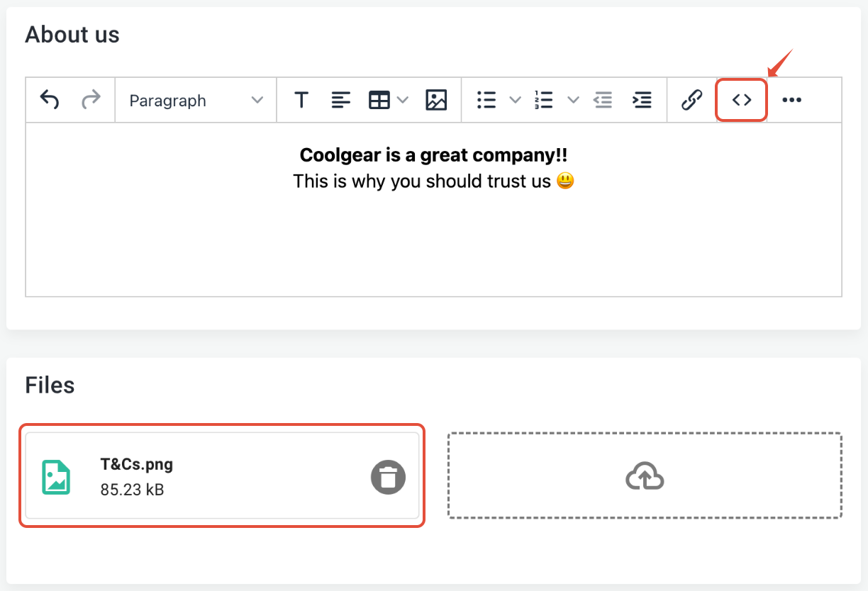Screen dimensions: 868x591
Task: Click the T&Cs.png file name
Action: [x=137, y=464]
